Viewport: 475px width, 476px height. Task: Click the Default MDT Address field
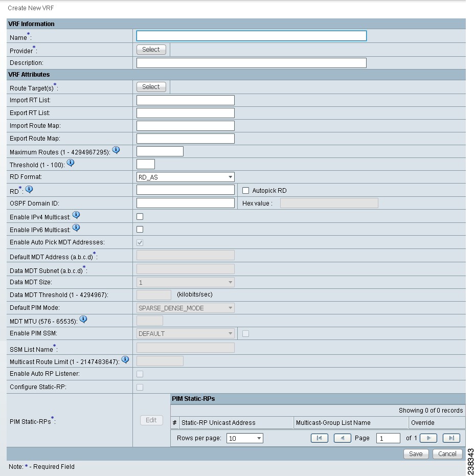[186, 255]
